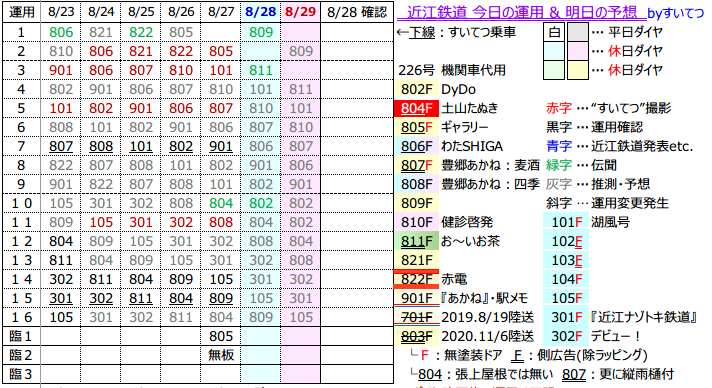Click 804 in row 12 under 8/23
Screen dimensions: 712x388
click(x=61, y=241)
